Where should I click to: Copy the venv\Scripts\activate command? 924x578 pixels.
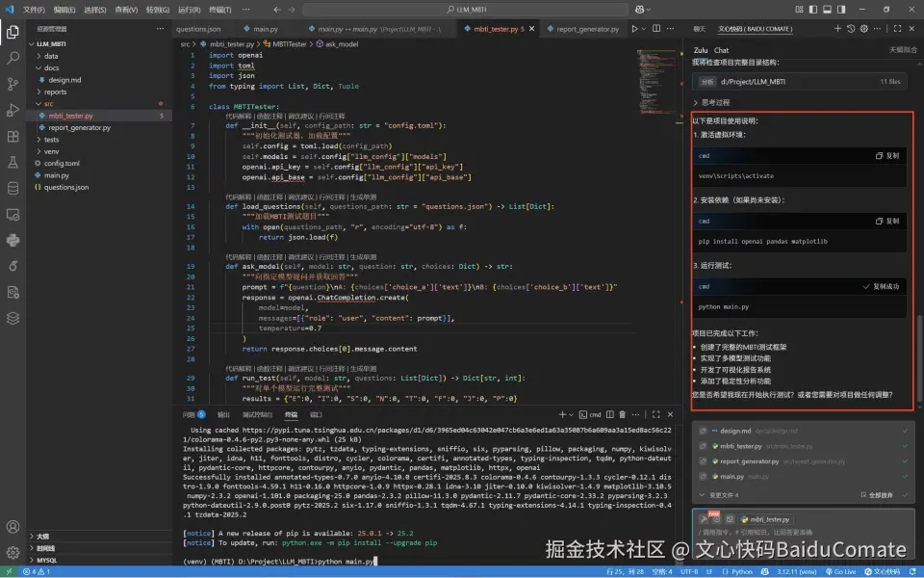(x=887, y=155)
